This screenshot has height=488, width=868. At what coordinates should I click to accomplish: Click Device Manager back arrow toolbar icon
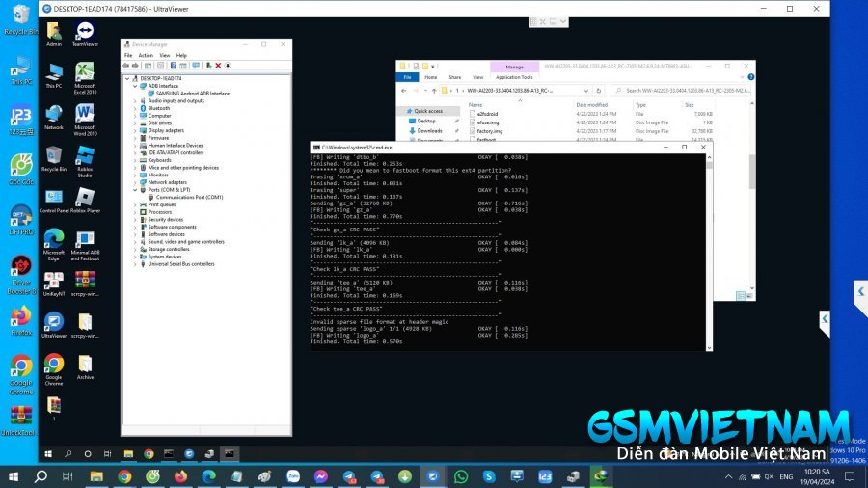126,66
